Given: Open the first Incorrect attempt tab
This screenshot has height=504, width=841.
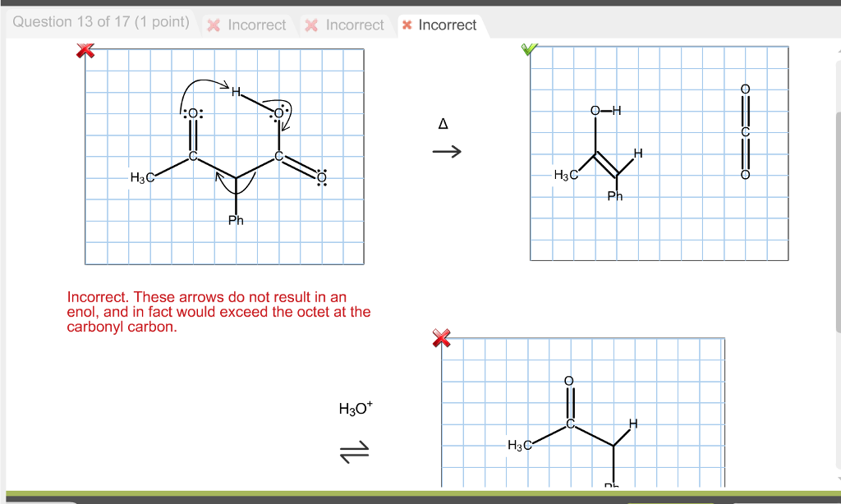Looking at the screenshot, I should click(247, 25).
